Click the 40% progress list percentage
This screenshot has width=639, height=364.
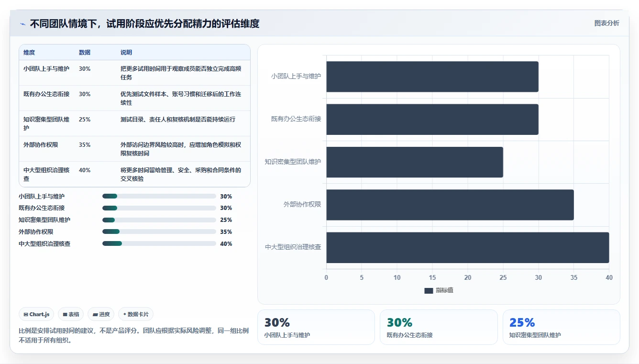point(226,244)
